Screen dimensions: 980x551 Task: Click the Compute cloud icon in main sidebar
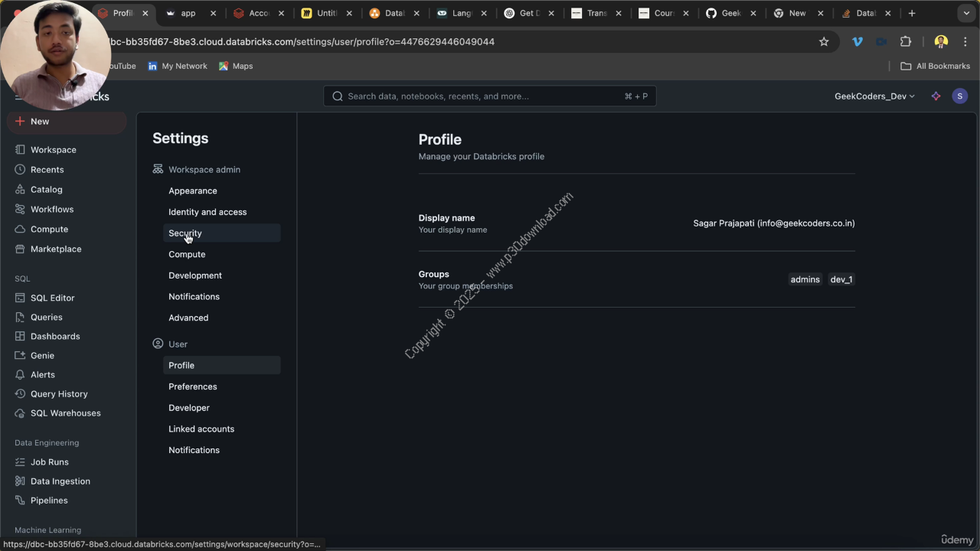20,230
